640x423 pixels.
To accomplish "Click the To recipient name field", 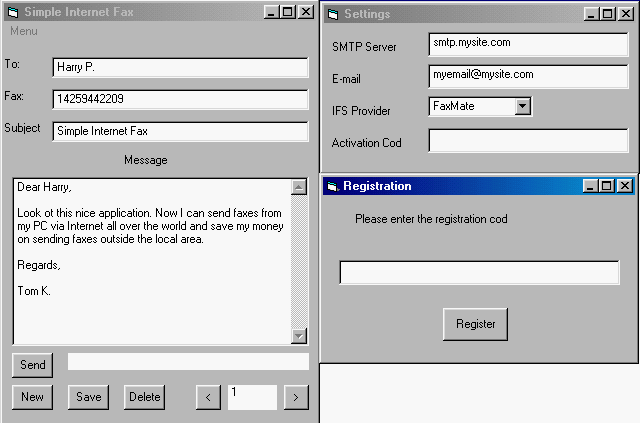I will coord(180,67).
